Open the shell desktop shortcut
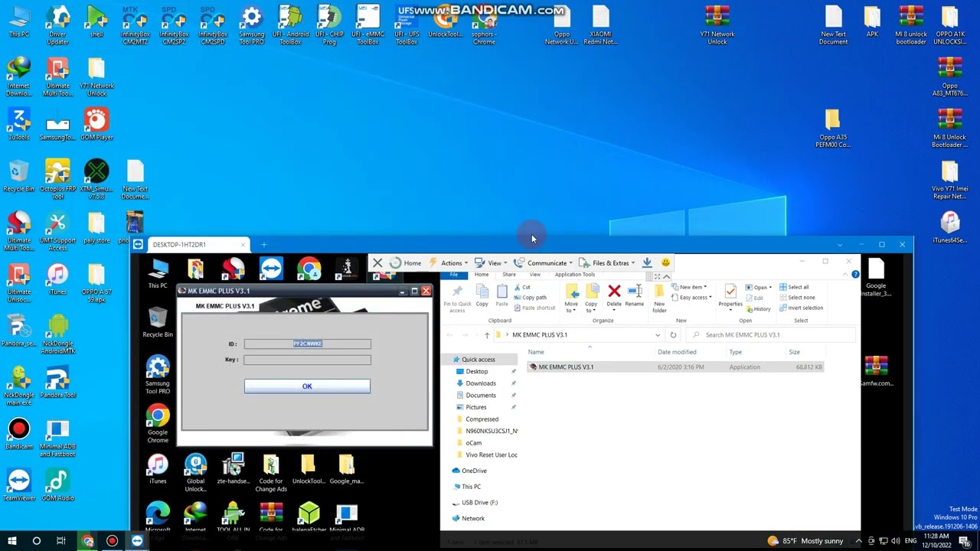Image resolution: width=980 pixels, height=551 pixels. (x=96, y=21)
